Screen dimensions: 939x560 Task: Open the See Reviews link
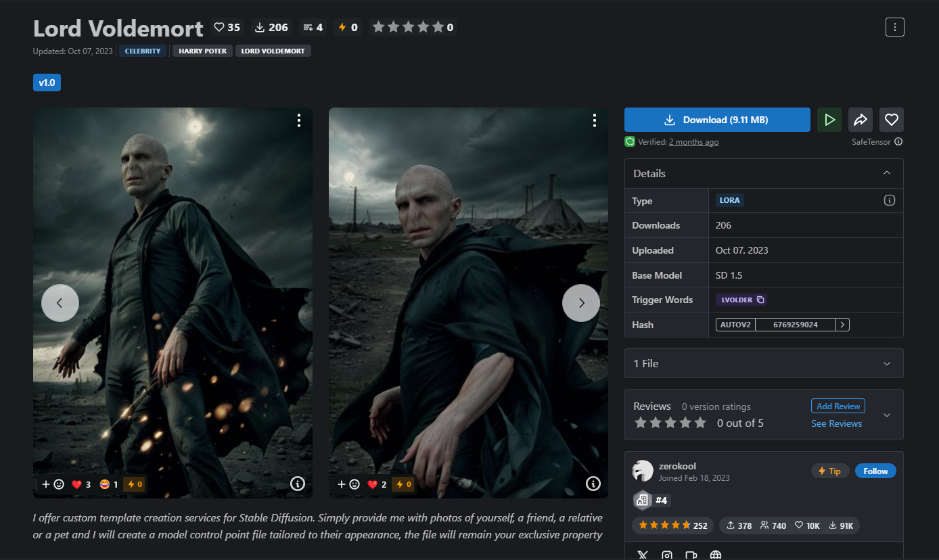tap(837, 423)
